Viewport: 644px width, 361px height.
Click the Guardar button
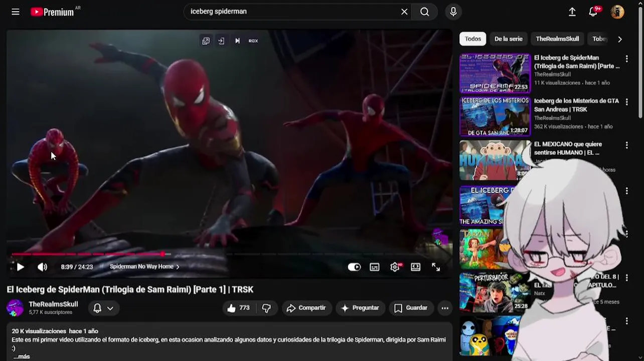pos(411,308)
